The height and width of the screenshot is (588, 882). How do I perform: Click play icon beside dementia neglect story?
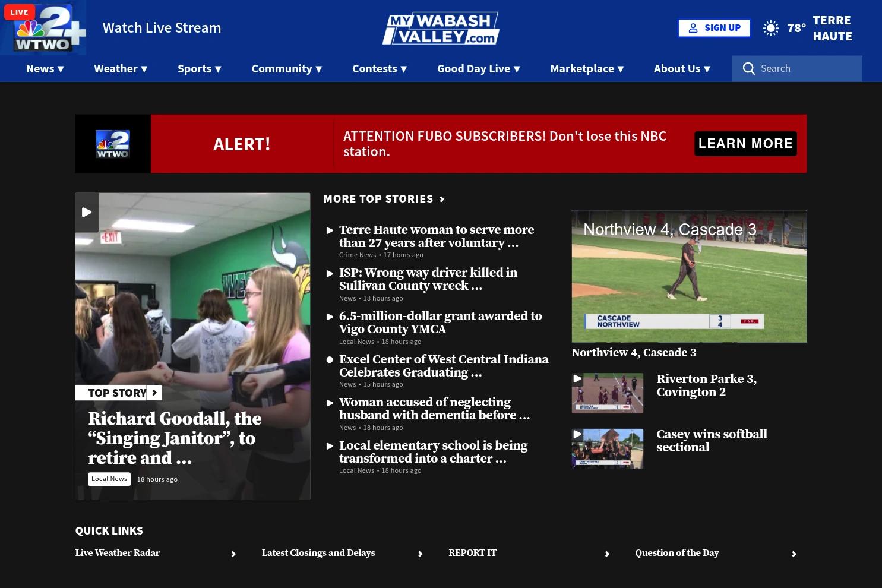pyautogui.click(x=330, y=403)
